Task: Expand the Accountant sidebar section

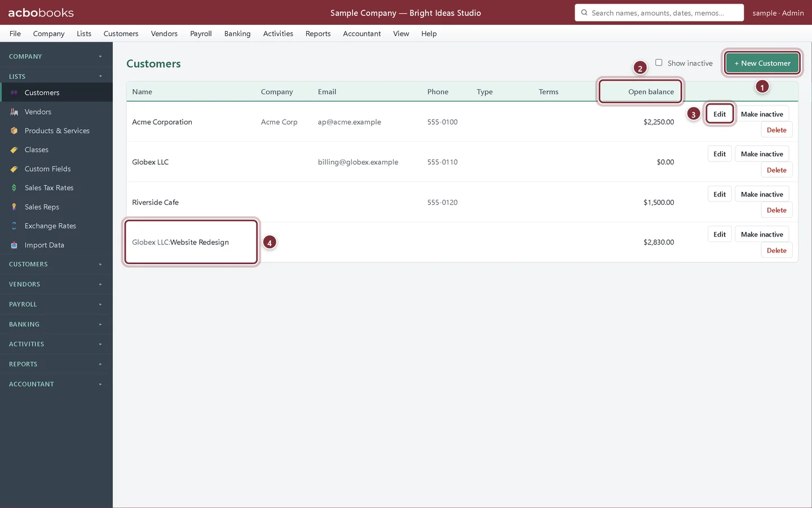Action: tap(56, 384)
